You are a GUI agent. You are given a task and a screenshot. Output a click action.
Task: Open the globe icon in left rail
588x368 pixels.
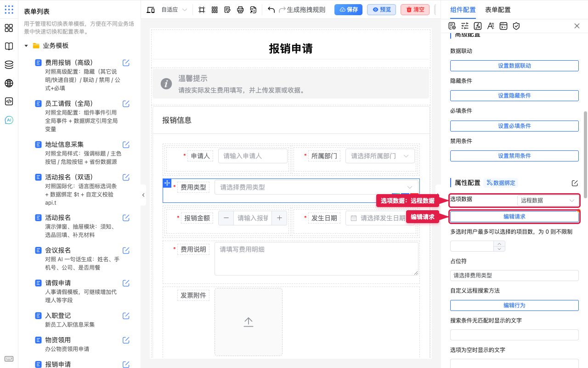tap(9, 83)
